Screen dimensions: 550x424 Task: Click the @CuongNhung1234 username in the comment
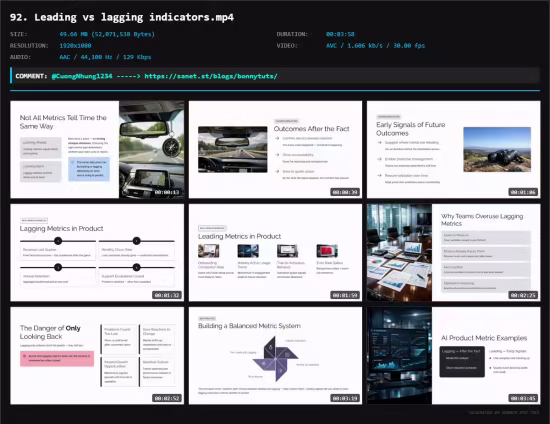(x=82, y=76)
